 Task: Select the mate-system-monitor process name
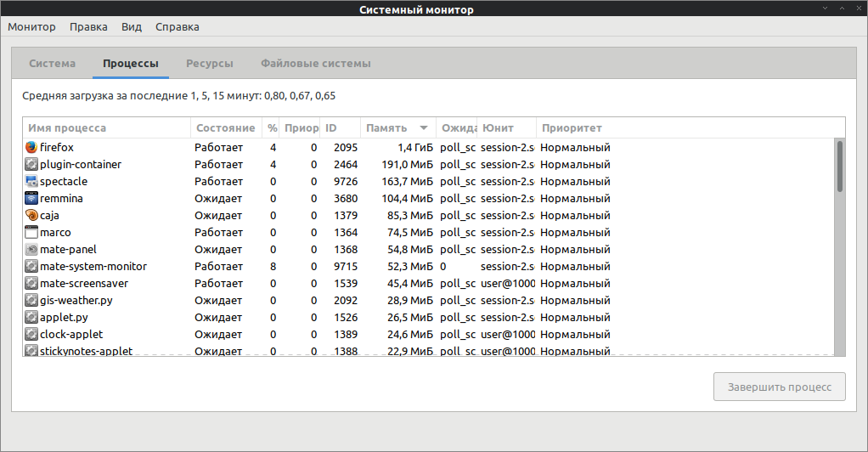93,267
